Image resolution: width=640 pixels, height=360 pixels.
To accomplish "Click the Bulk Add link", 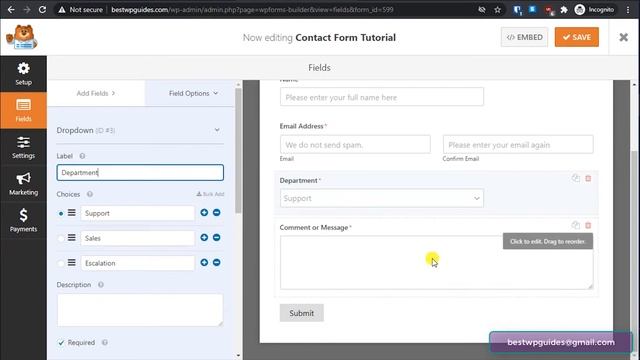I will click(210, 194).
